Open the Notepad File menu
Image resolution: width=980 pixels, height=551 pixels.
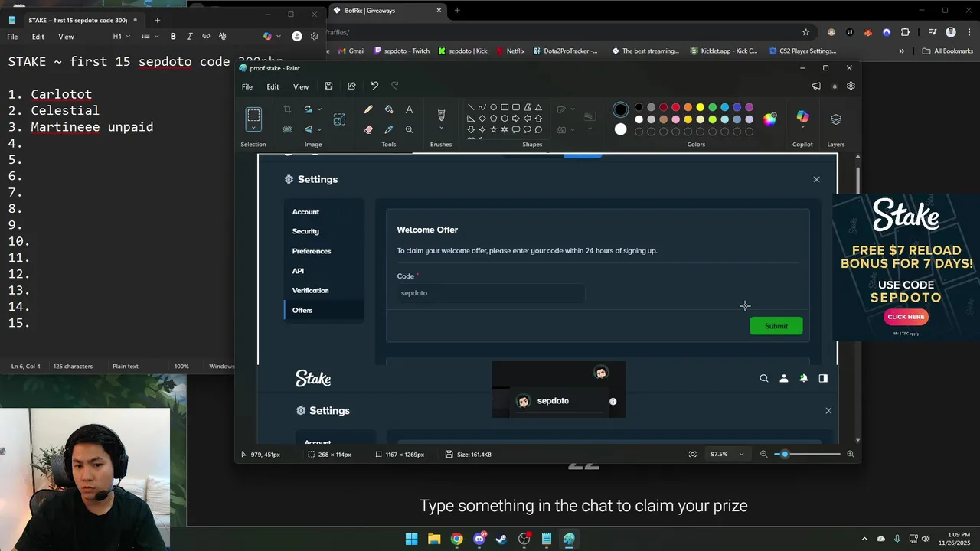click(x=13, y=37)
